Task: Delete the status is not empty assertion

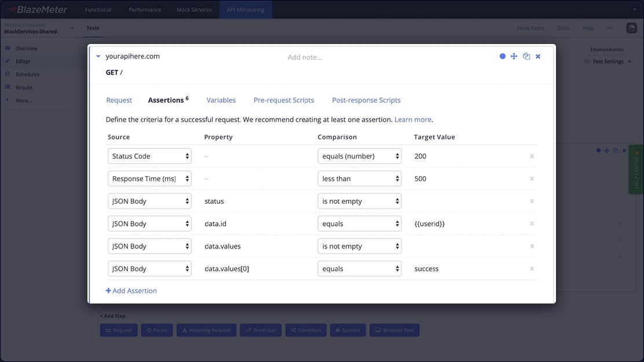Action: (x=532, y=202)
